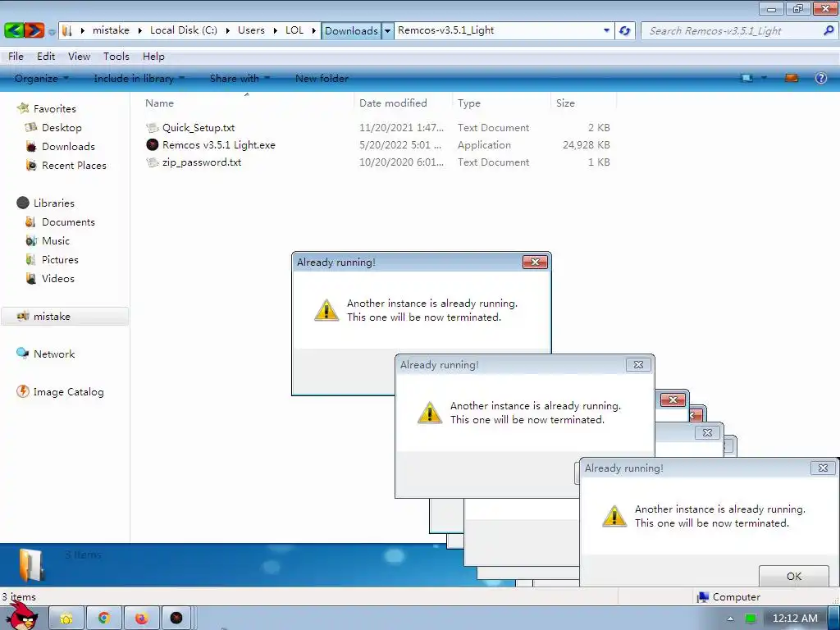840x630 pixels.
Task: Open Chrome from the taskbar
Action: click(x=104, y=619)
